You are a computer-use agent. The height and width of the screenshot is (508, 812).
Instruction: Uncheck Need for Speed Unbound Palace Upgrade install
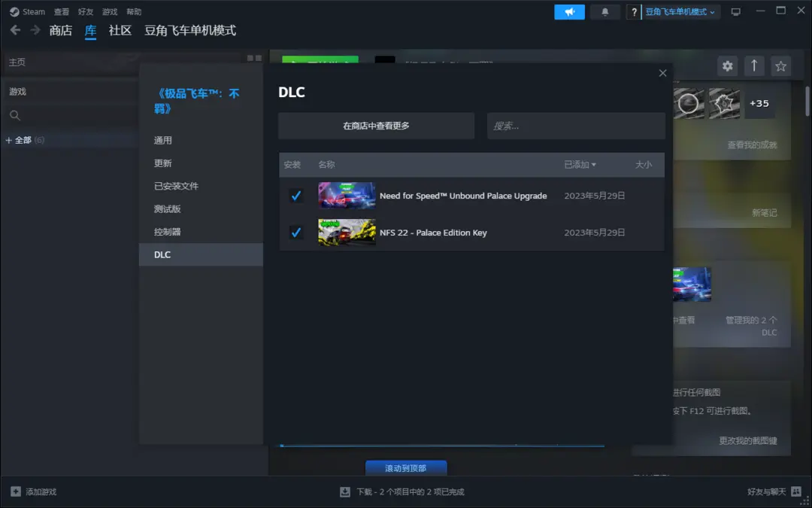[295, 196]
